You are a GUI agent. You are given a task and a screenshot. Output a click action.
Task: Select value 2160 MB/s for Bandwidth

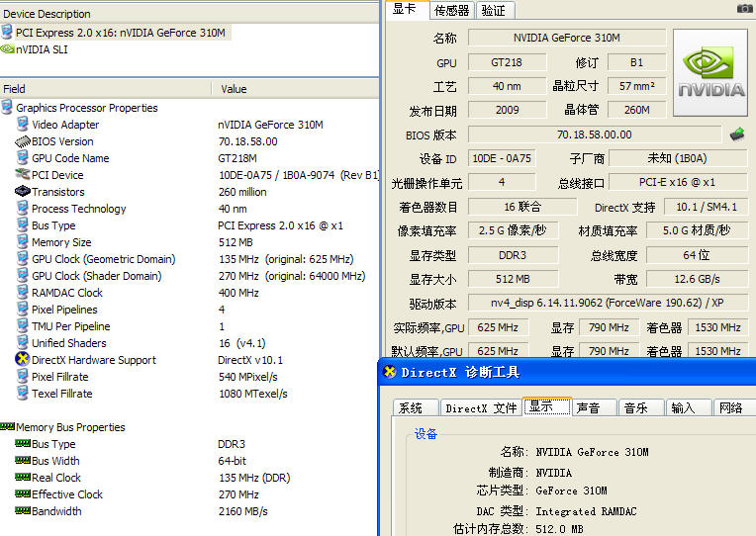click(243, 511)
